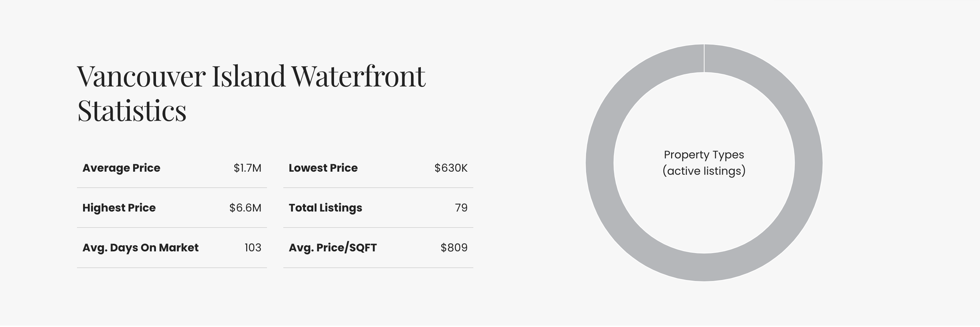This screenshot has width=980, height=327.
Task: Click the divider line under Average Price row
Action: 172,188
